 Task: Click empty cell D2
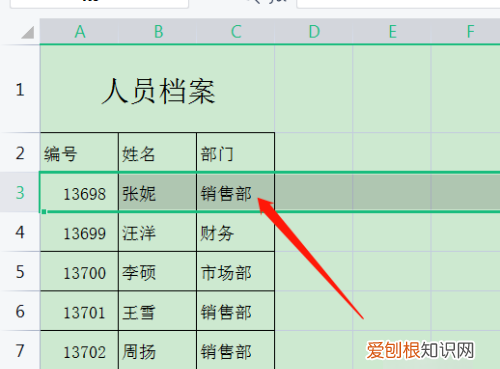coord(314,152)
